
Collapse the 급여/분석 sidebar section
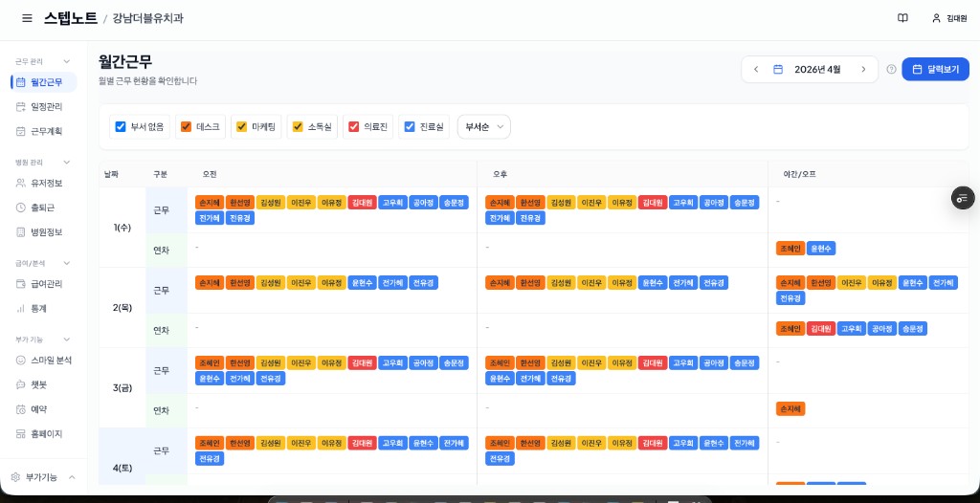(x=42, y=263)
